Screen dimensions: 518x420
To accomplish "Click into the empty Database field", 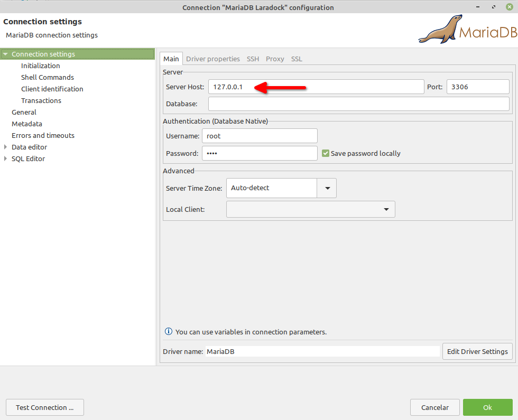I will (359, 104).
